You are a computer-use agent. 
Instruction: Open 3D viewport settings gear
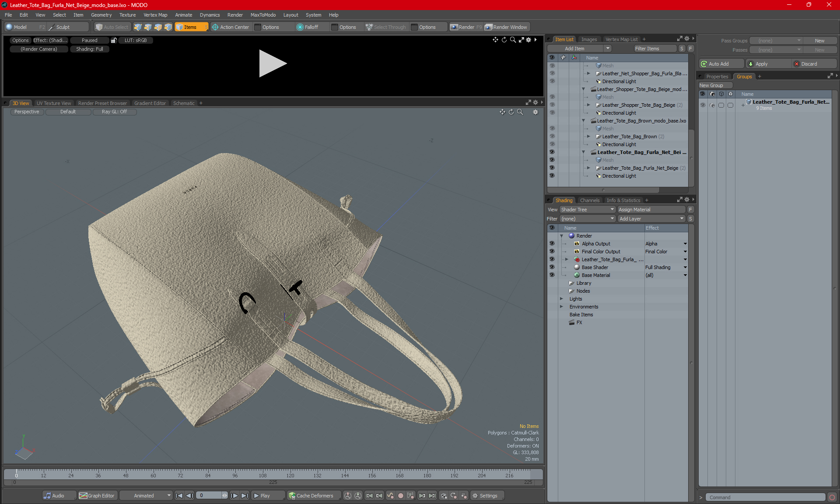coord(535,112)
